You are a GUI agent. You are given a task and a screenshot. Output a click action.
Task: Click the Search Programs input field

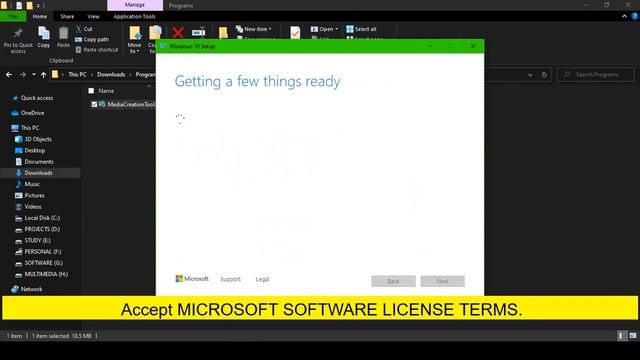pyautogui.click(x=596, y=75)
